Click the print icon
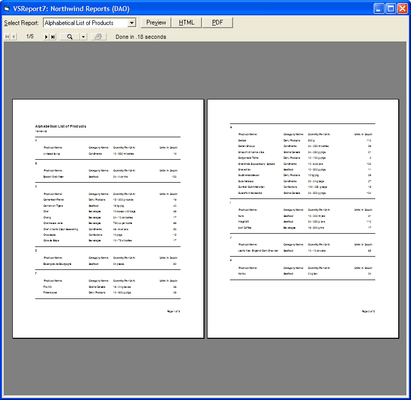The height and width of the screenshot is (400, 411). coord(98,37)
